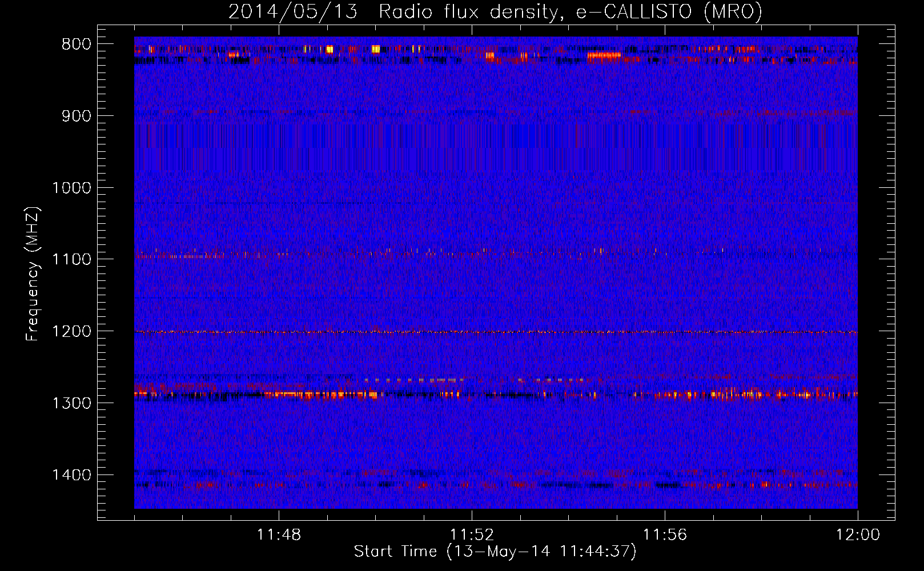Click the 11:56 time tick label
Screen dimensions: 924x571
pyautogui.click(x=665, y=535)
